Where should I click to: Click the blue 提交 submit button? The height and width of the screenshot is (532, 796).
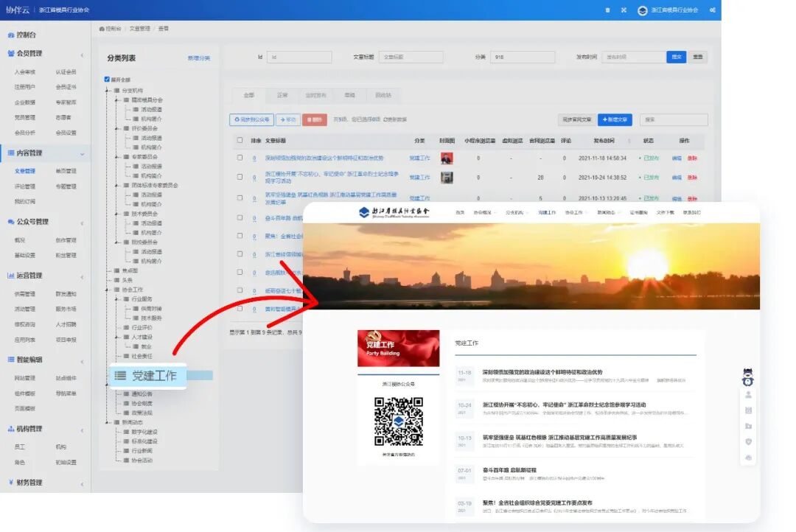[676, 57]
